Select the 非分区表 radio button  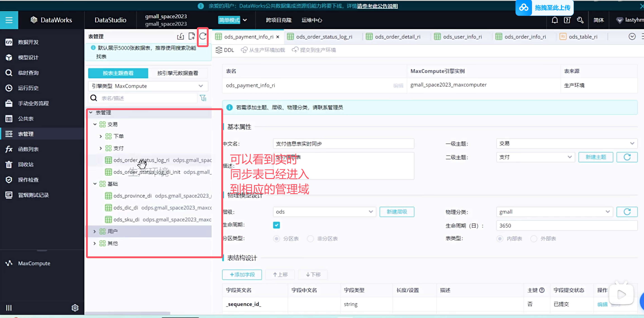coord(310,238)
